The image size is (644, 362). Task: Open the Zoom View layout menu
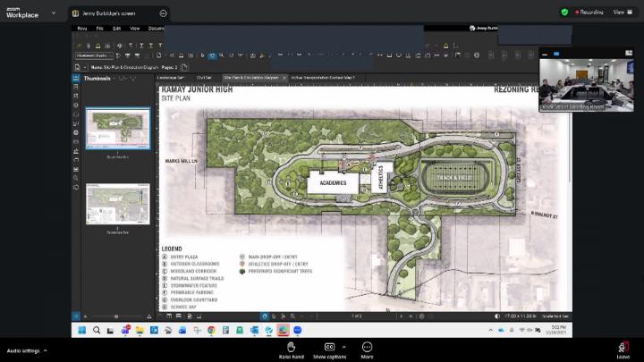[x=618, y=13]
